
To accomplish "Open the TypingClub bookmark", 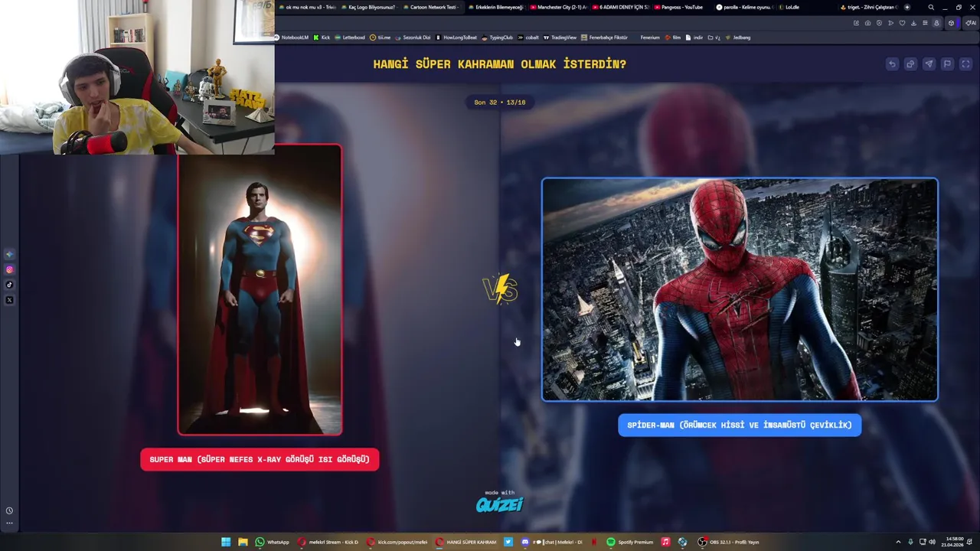I will pyautogui.click(x=498, y=37).
